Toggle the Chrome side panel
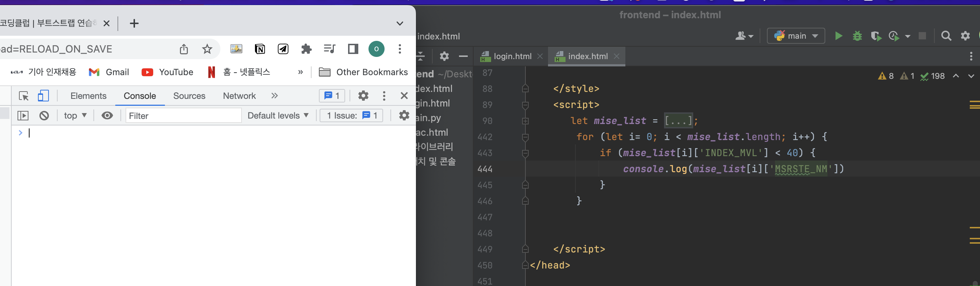 tap(353, 49)
